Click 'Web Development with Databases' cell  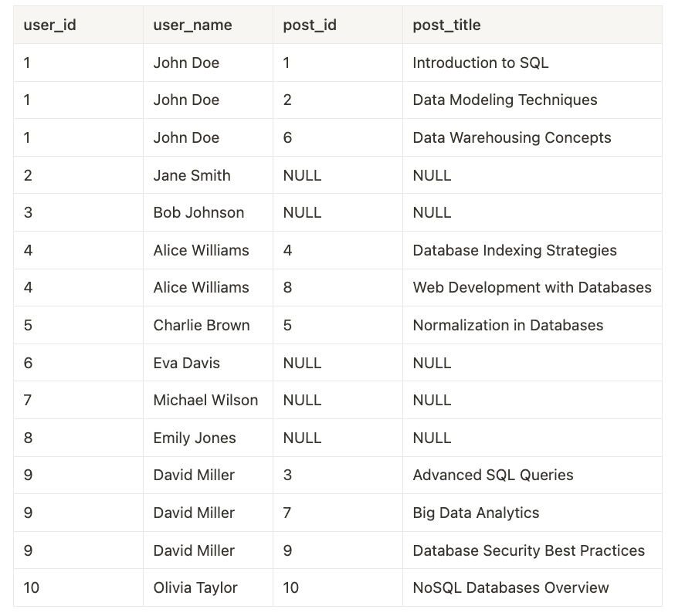click(532, 287)
